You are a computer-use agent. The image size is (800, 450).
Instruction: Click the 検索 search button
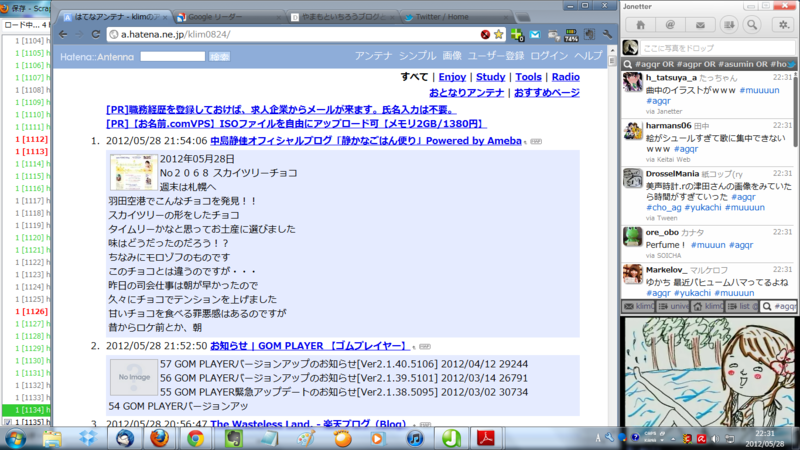pos(219,57)
